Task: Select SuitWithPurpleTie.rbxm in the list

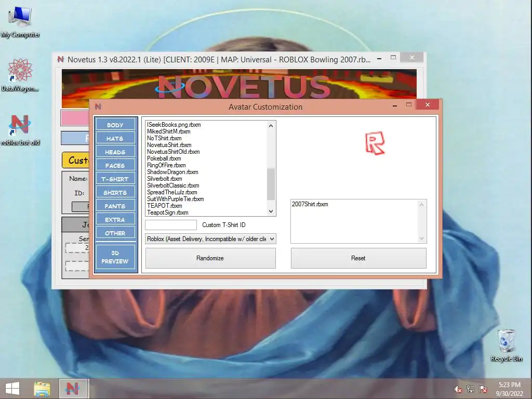Action: [x=176, y=199]
